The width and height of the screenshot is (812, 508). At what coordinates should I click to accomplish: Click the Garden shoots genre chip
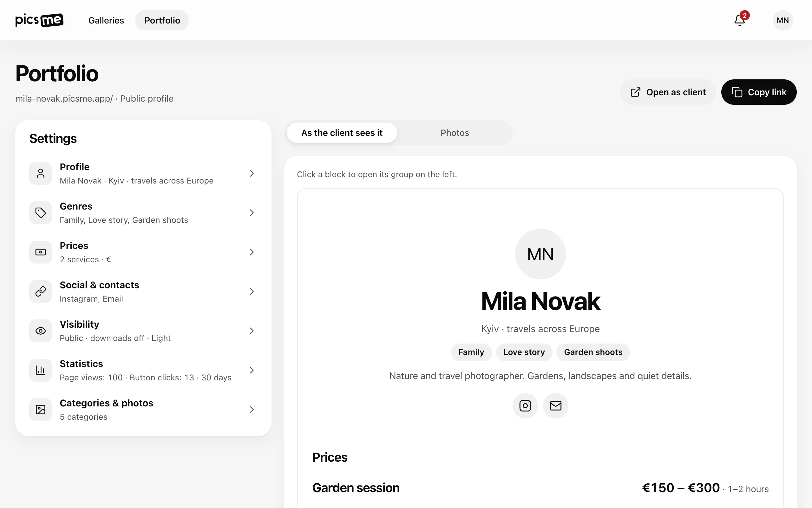(593, 352)
